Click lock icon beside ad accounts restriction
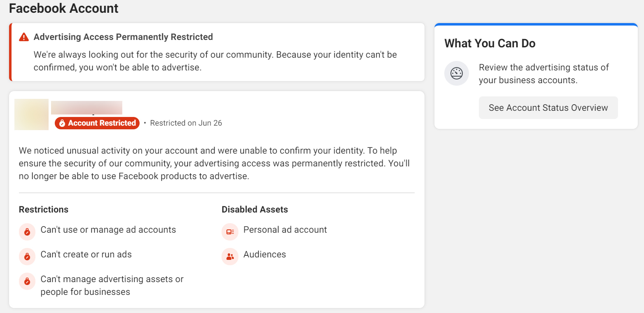Viewport: 644px width, 313px height. point(27,232)
